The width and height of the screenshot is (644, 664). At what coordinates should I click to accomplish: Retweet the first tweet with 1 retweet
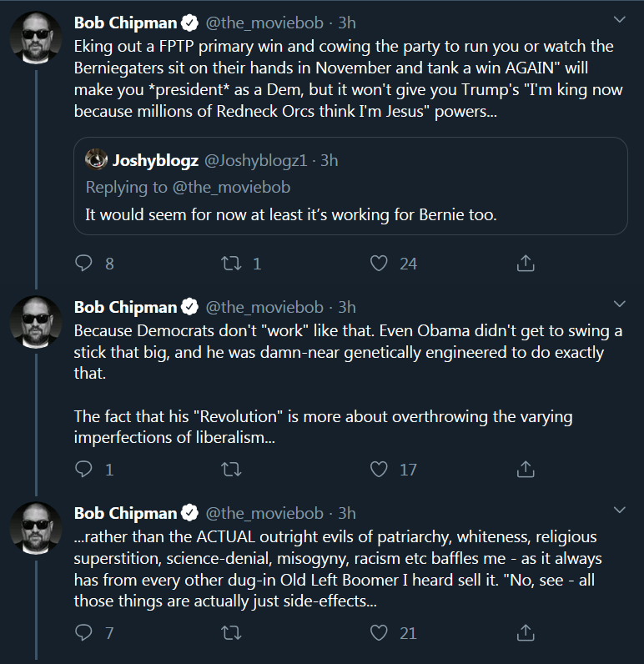[x=231, y=263]
